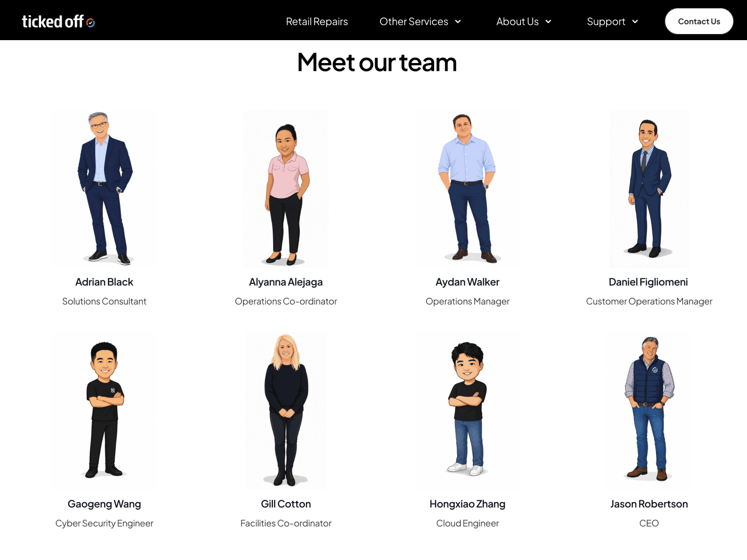This screenshot has height=560, width=747.
Task: Expand the About Us dropdown chevron
Action: point(549,21)
